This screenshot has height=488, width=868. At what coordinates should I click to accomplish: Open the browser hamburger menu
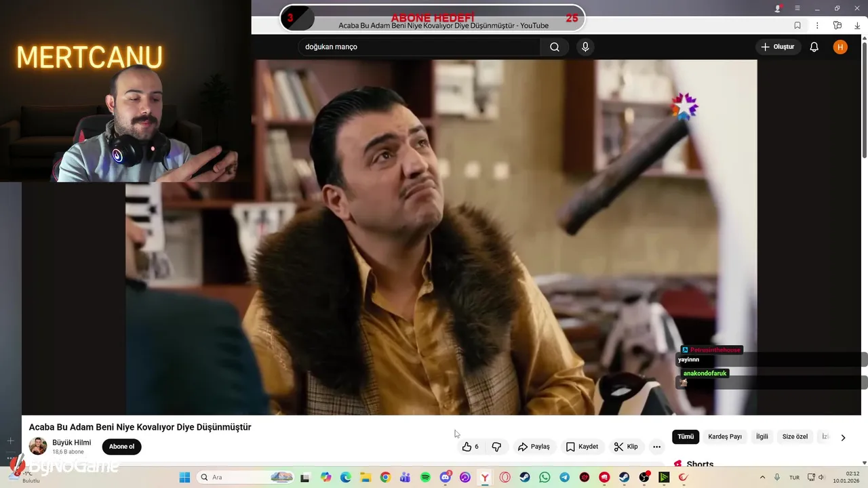coord(797,8)
